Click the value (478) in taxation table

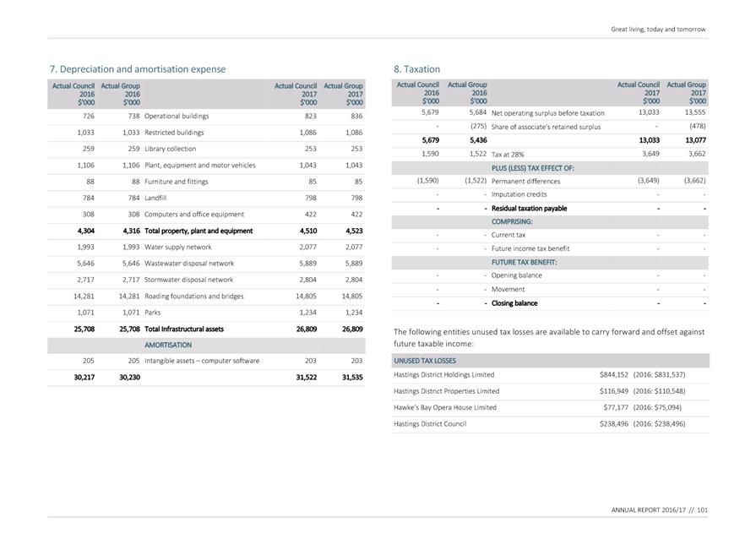point(698,127)
